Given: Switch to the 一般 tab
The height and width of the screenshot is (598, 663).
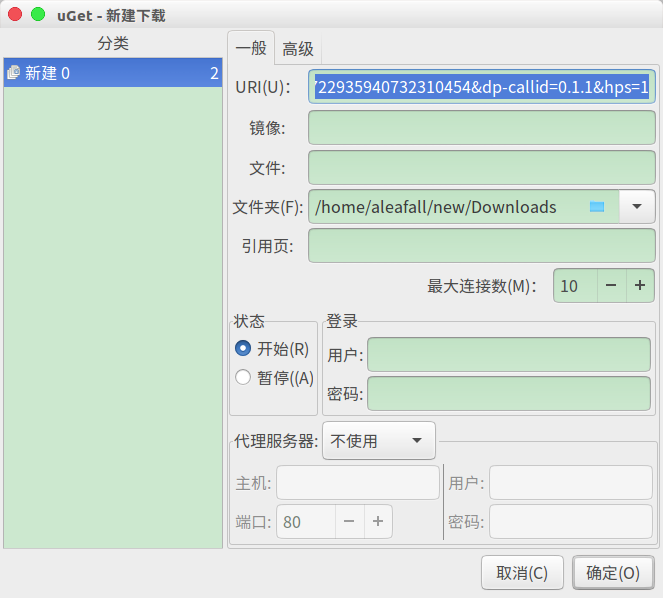Looking at the screenshot, I should tap(251, 48).
